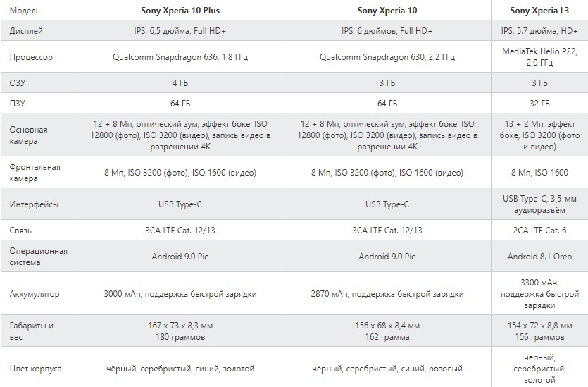
Task: Select the Дисплей row label
Action: pos(27,31)
